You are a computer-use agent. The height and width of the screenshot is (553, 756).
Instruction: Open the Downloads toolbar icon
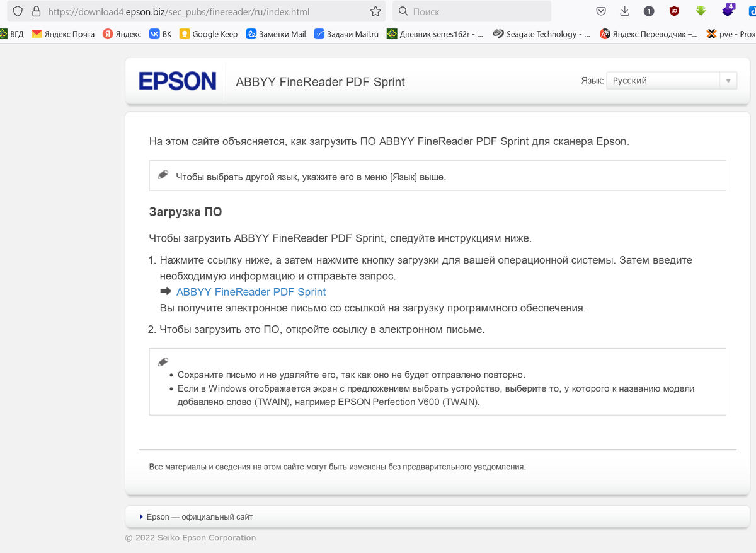pos(625,11)
